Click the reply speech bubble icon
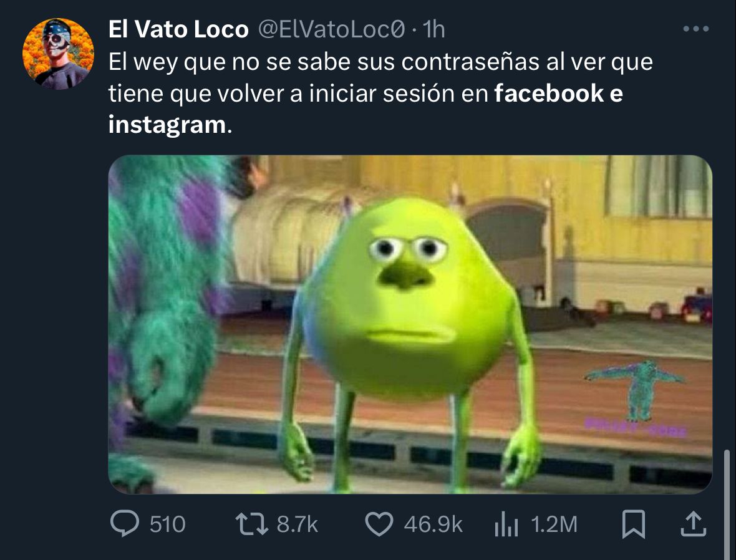The width and height of the screenshot is (736, 560). click(x=124, y=523)
